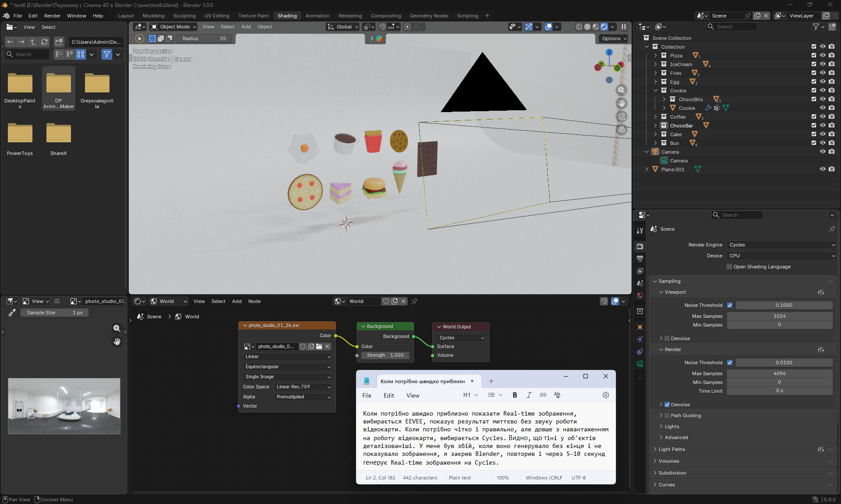This screenshot has width=841, height=504.
Task: Open the Render menu in top bar
Action: (x=52, y=16)
